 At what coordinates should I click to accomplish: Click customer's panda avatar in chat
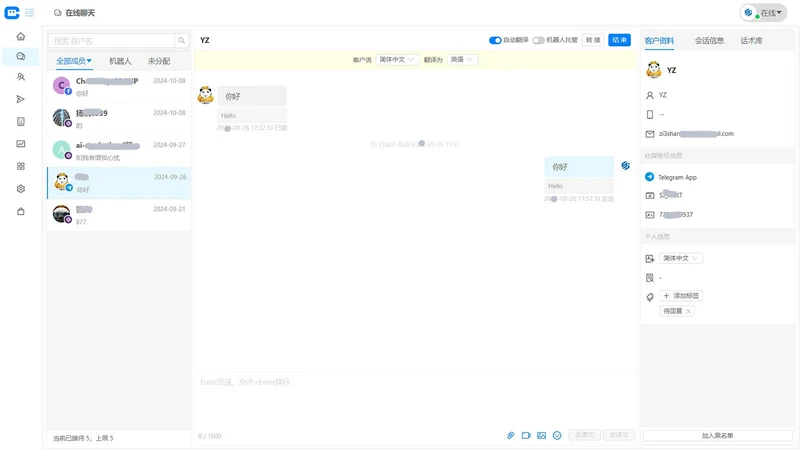(206, 95)
